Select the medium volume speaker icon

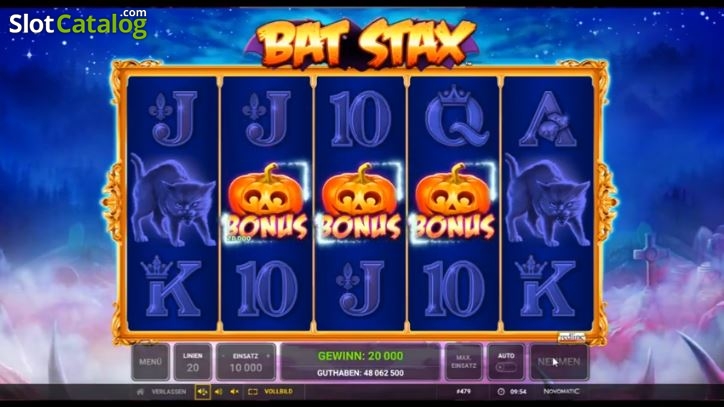(218, 392)
